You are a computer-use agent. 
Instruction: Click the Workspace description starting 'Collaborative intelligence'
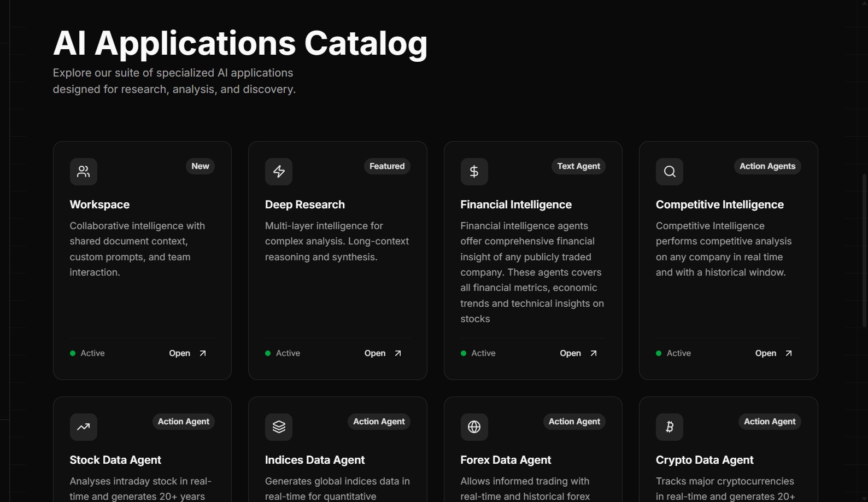pyautogui.click(x=137, y=249)
